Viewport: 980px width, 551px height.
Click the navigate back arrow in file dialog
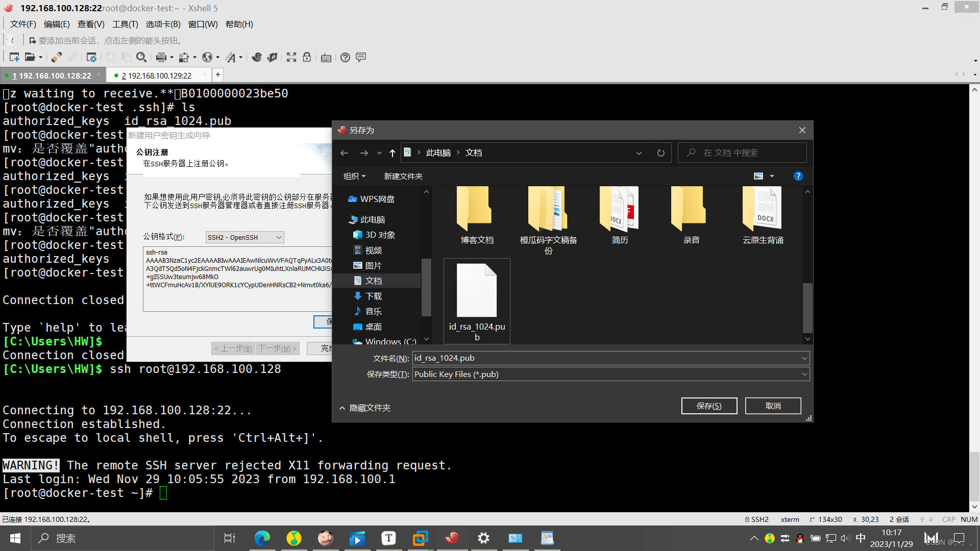coord(345,153)
